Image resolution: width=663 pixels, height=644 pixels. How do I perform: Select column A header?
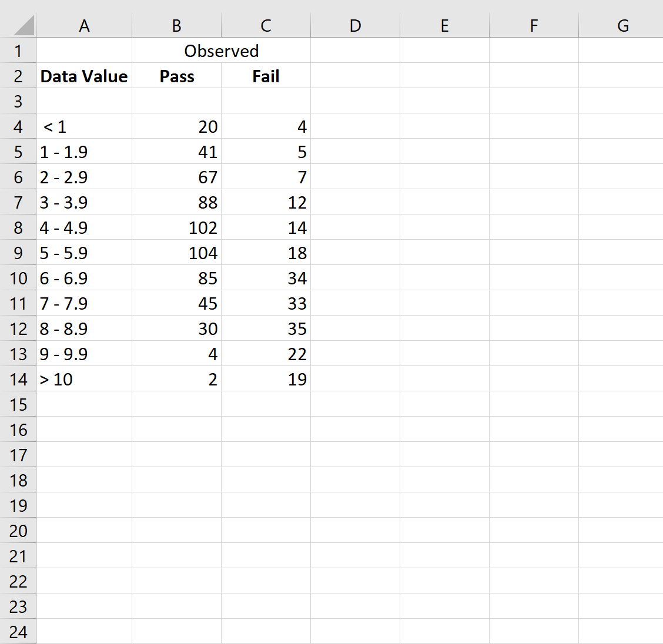84,25
